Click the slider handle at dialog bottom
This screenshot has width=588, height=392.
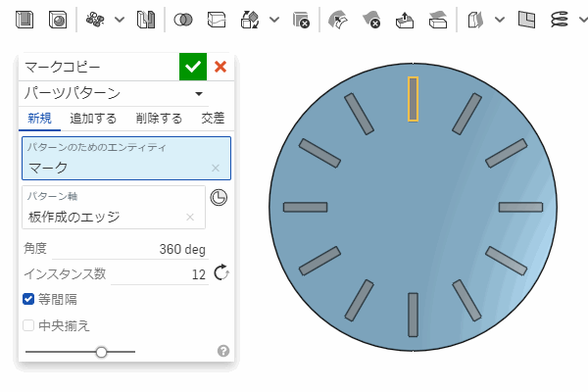[x=101, y=351]
